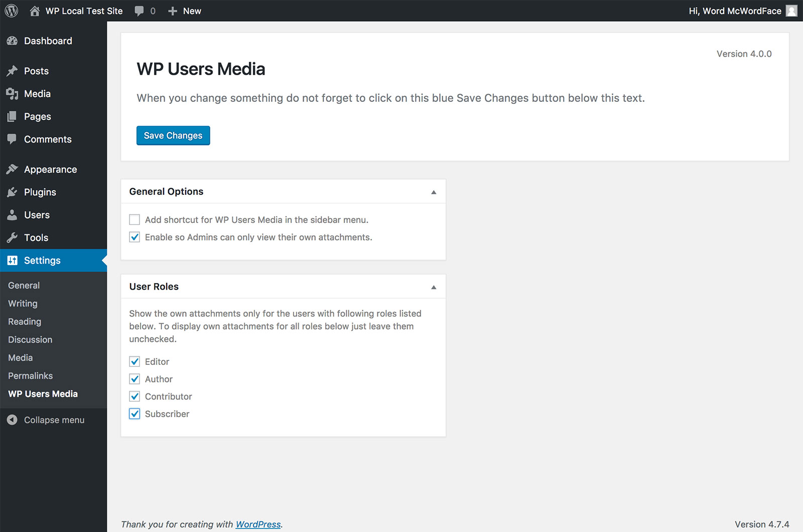Open WP Users Media submenu item
This screenshot has width=803, height=532.
point(43,394)
